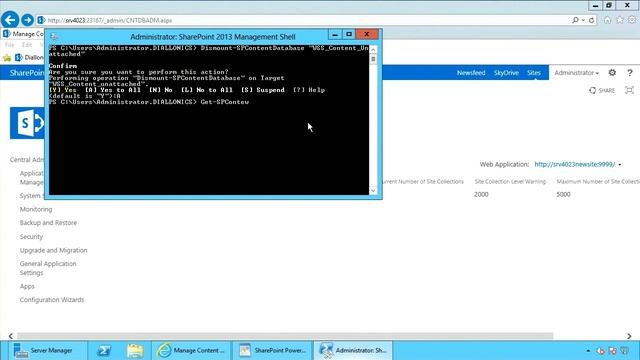
Task: Click the search magnifier in address bar
Action: click(575, 20)
